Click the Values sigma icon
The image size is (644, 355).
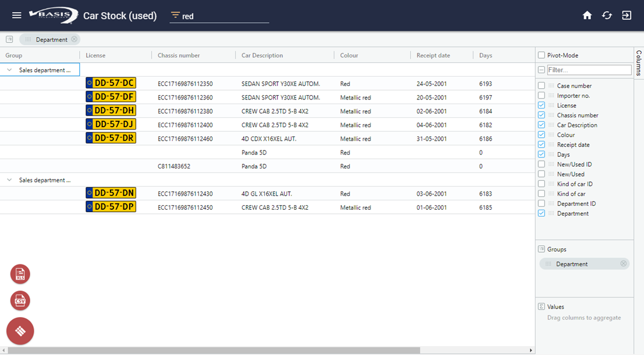point(542,307)
